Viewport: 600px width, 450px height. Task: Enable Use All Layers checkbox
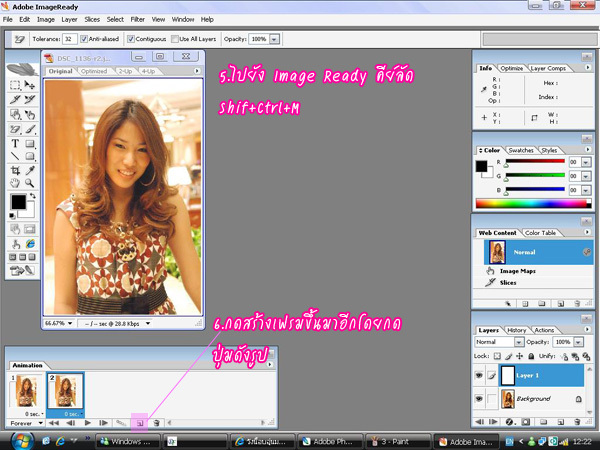(175, 39)
